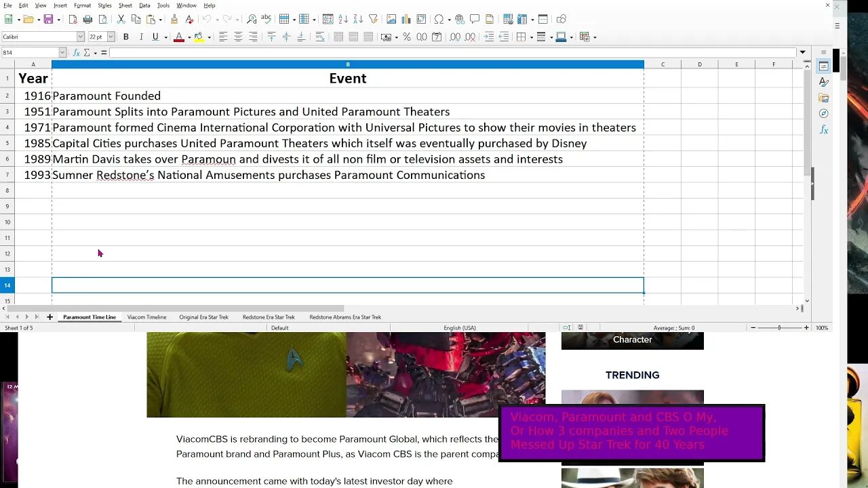This screenshot has height=488, width=868.
Task: Open Sidebar Properties deck icon
Action: (823, 66)
